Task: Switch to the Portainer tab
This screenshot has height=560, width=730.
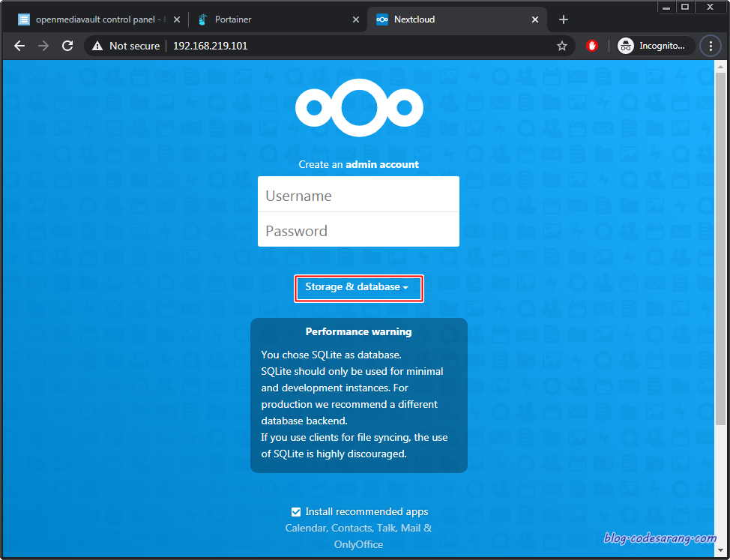Action: pyautogui.click(x=278, y=19)
